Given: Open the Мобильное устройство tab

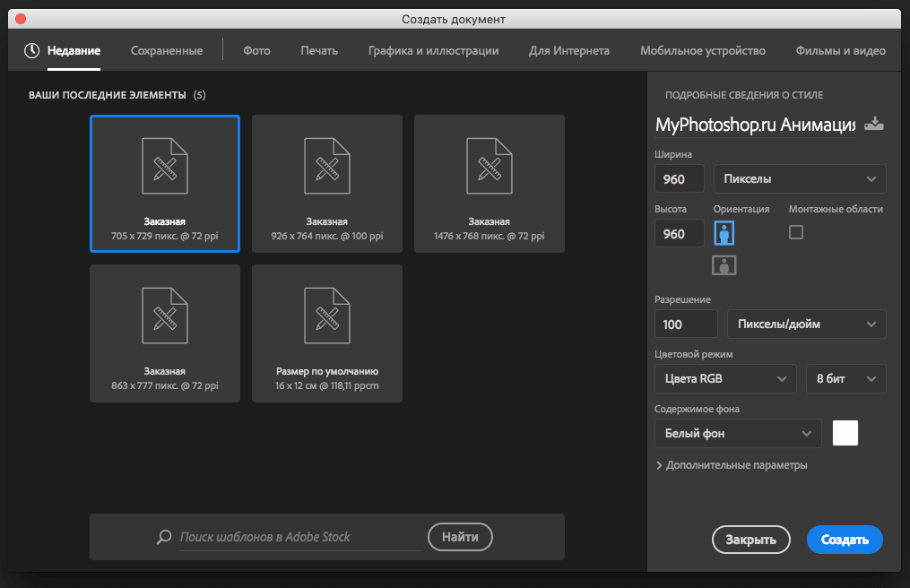Looking at the screenshot, I should click(702, 51).
